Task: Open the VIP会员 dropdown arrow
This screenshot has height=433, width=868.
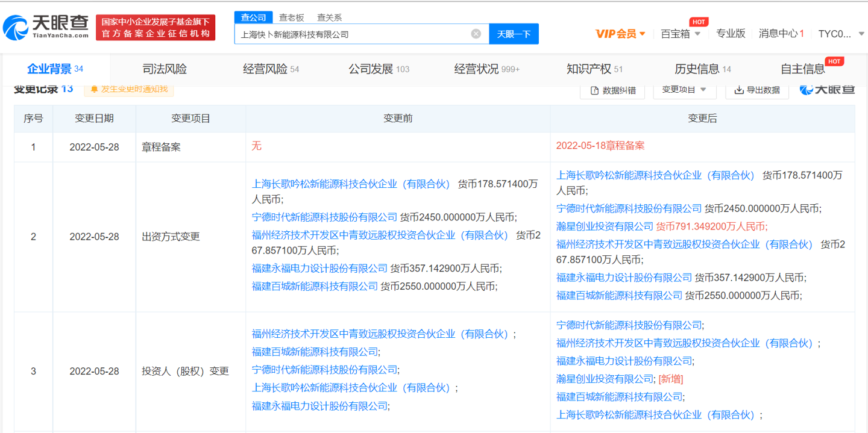Action: (x=643, y=34)
